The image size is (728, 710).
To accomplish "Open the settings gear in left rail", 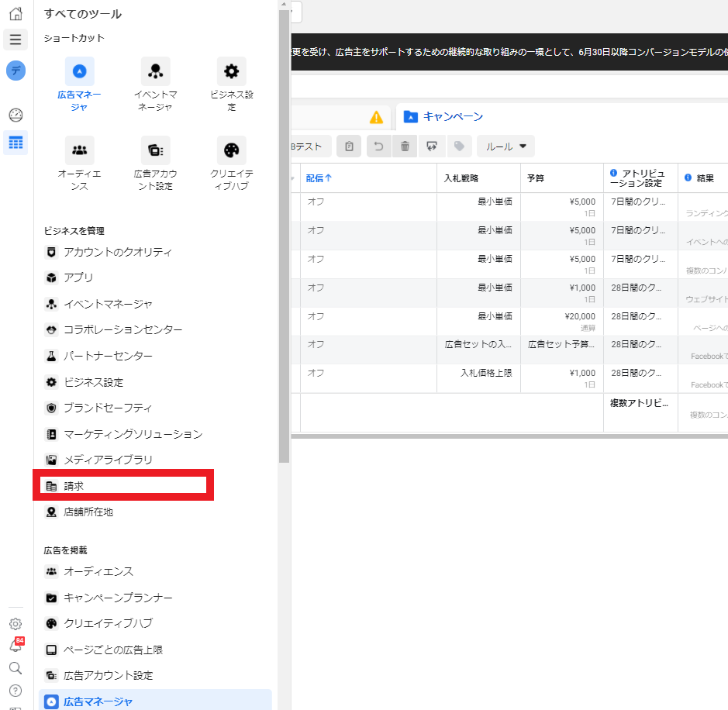I will coord(16,624).
